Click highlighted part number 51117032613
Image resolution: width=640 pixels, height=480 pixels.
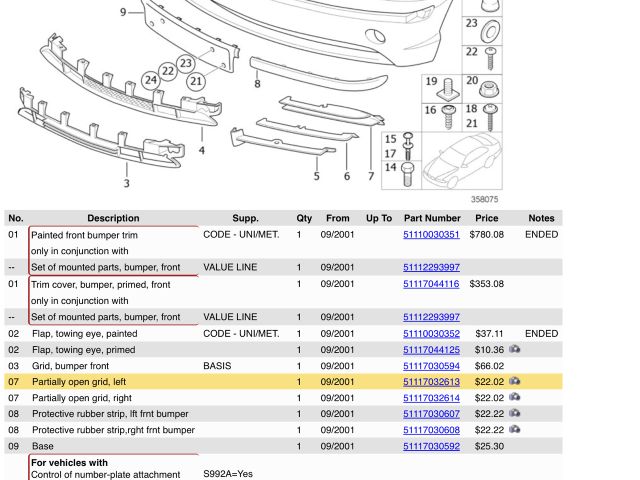point(431,382)
